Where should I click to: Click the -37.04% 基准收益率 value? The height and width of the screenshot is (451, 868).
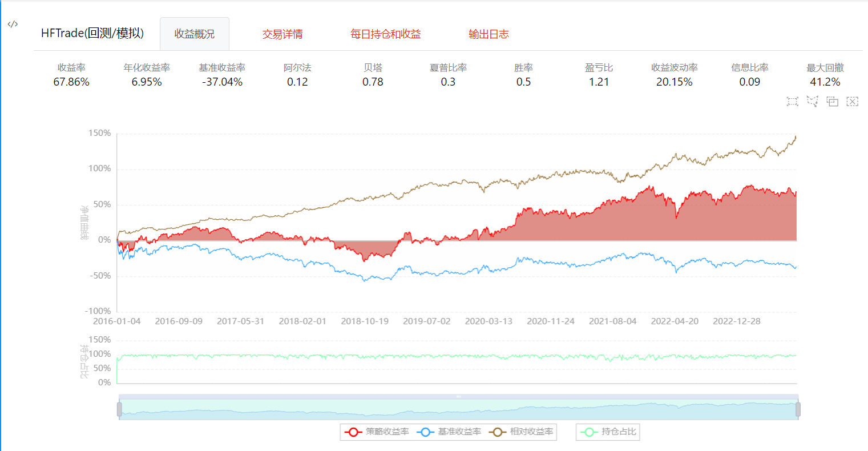(222, 82)
